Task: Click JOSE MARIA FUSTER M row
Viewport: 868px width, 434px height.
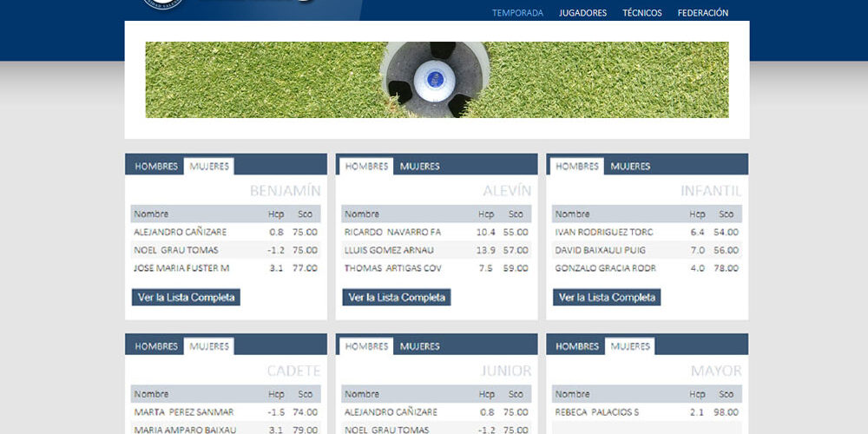Action: pos(226,268)
